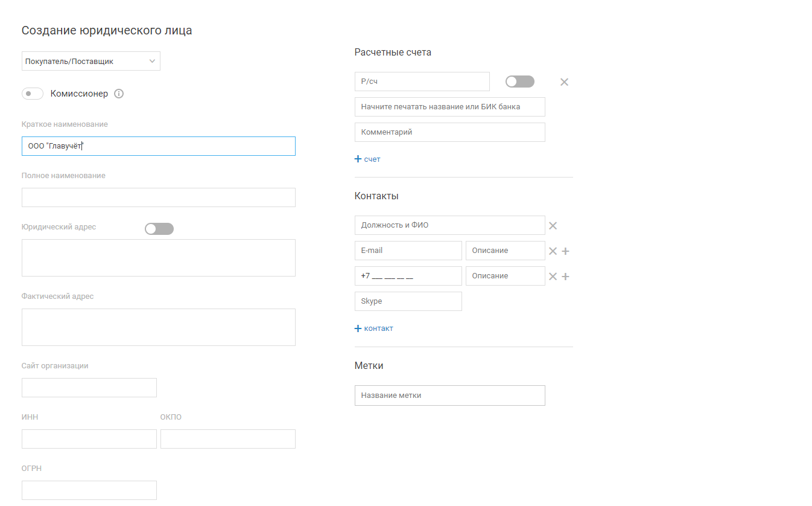This screenshot has width=812, height=506.
Task: Click the Полное наименование field
Action: coord(158,197)
